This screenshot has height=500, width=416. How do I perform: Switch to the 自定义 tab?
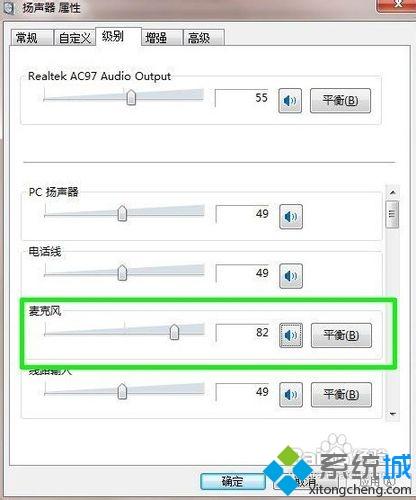tap(75, 37)
